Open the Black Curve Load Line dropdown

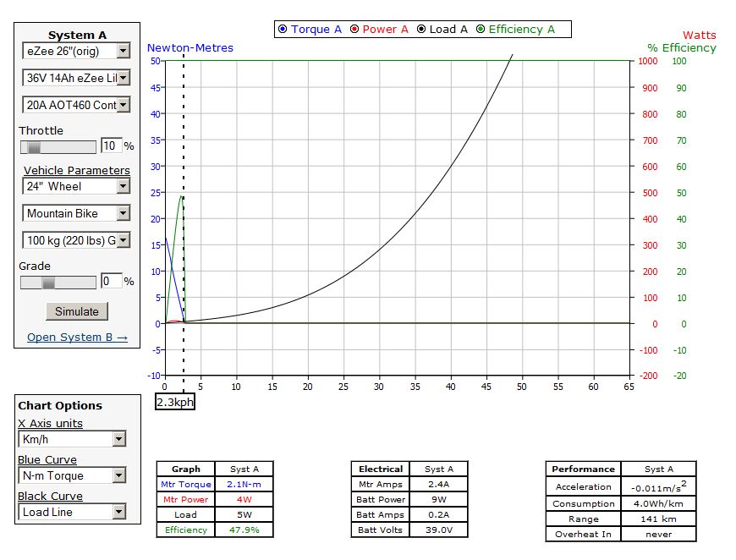tap(72, 512)
